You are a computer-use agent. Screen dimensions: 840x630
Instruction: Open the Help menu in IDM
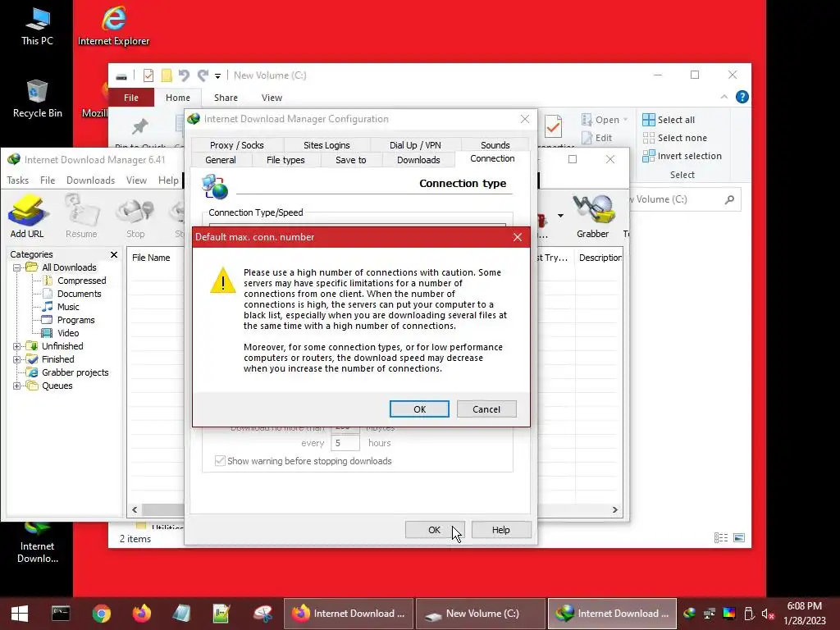[168, 180]
